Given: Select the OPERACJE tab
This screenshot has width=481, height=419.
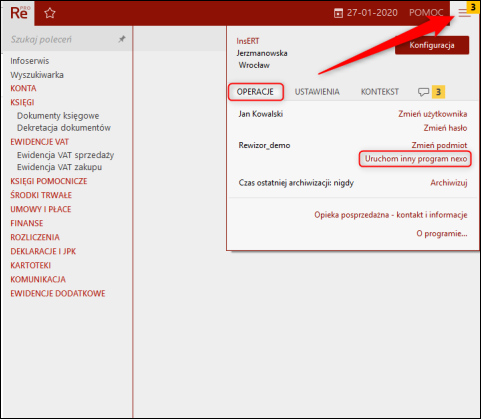Looking at the screenshot, I should (x=255, y=92).
